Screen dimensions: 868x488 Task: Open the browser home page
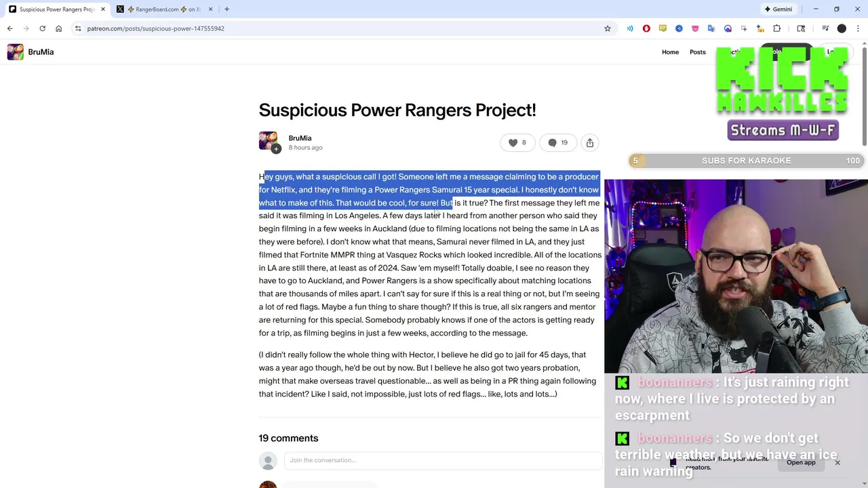(58, 28)
